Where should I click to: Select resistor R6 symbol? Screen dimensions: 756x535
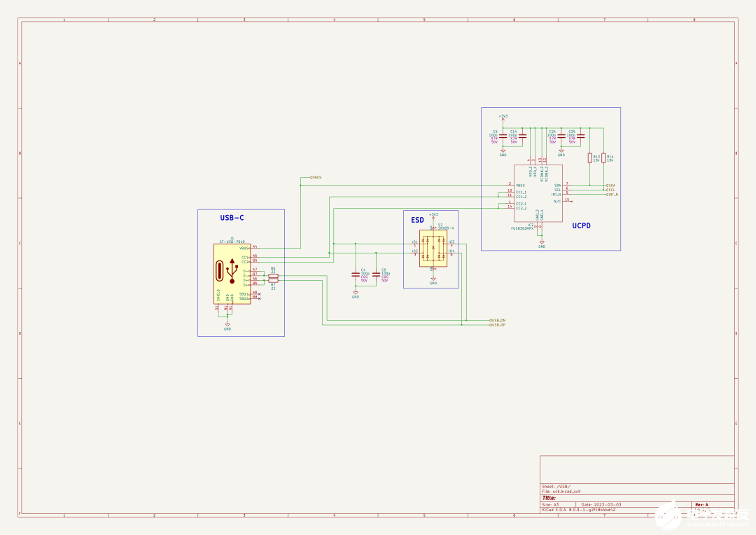[x=274, y=276]
